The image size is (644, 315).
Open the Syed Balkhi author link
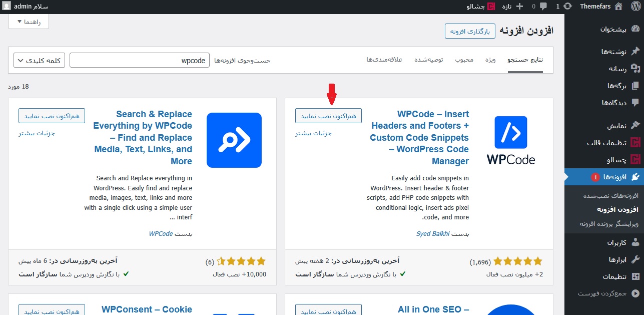(433, 234)
